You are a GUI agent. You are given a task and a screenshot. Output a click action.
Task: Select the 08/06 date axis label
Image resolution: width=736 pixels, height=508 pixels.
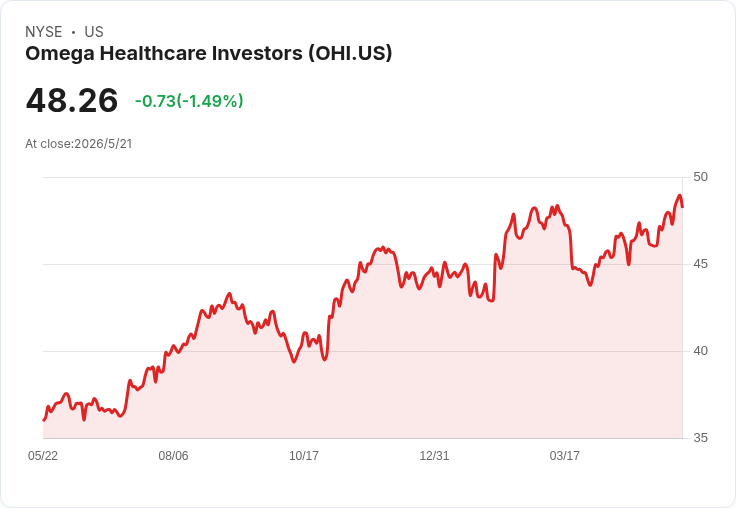[173, 455]
